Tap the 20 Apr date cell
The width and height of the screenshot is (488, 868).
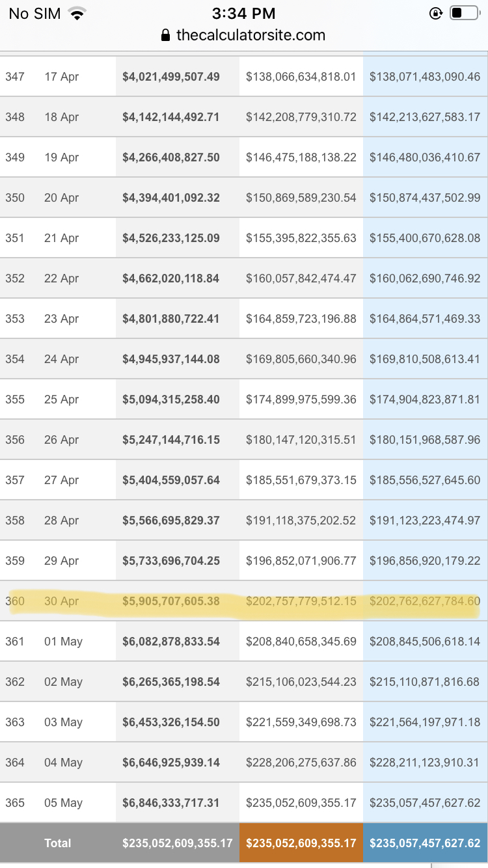point(61,198)
